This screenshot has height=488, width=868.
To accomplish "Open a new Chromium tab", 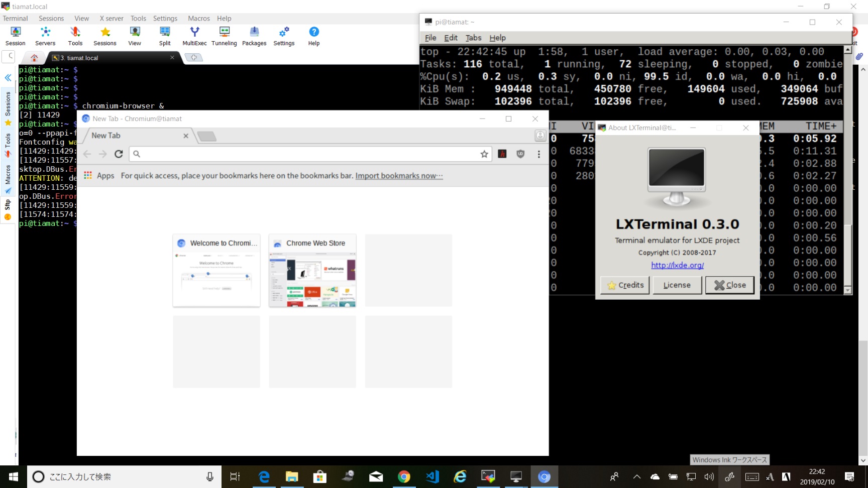I will click(207, 136).
